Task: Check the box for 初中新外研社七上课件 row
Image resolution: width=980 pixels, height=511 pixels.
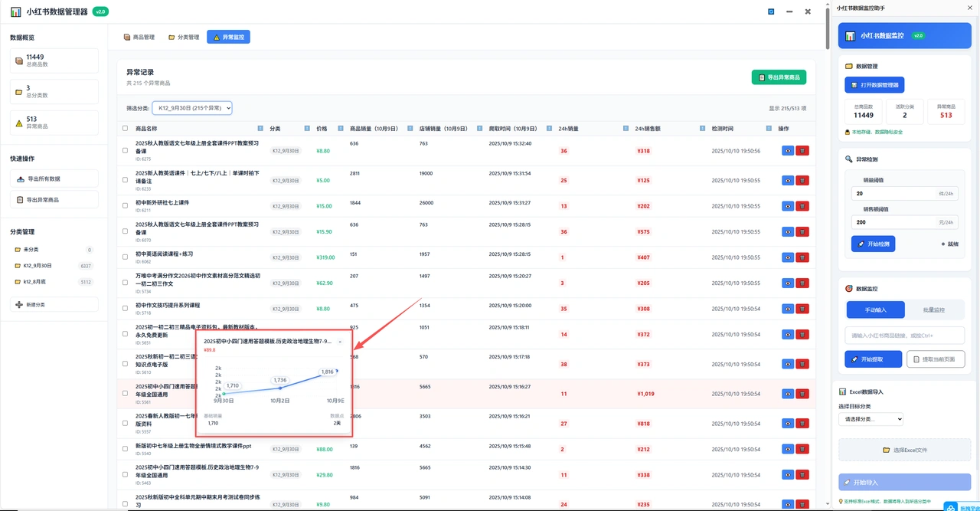Action: click(126, 205)
